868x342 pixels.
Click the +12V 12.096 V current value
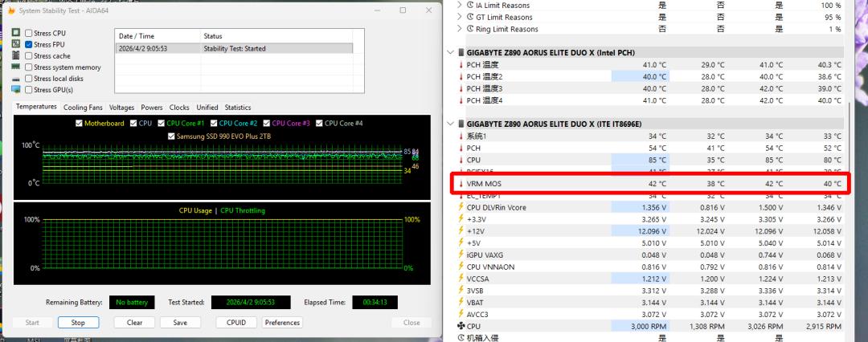click(653, 231)
